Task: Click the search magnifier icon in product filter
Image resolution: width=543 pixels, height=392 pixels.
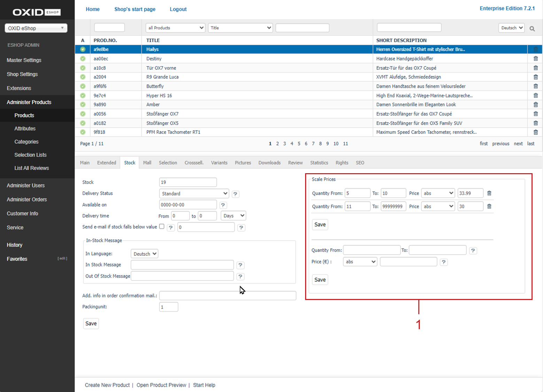Action: click(x=532, y=29)
